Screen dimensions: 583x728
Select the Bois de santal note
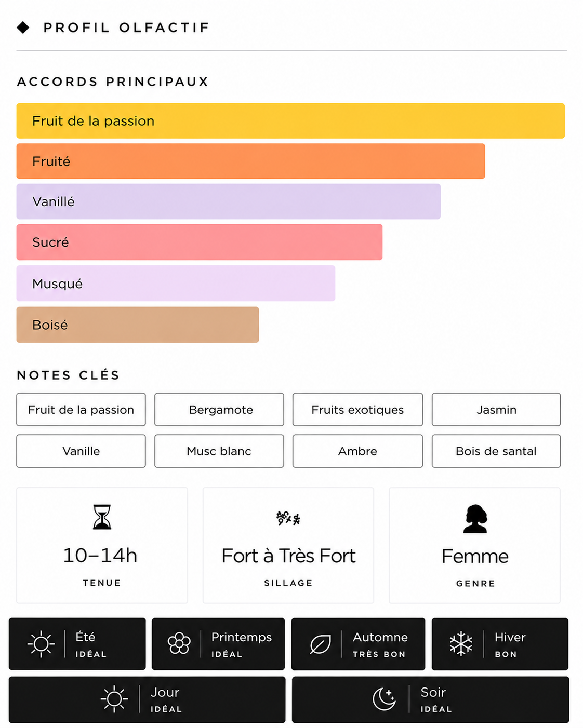(x=496, y=451)
